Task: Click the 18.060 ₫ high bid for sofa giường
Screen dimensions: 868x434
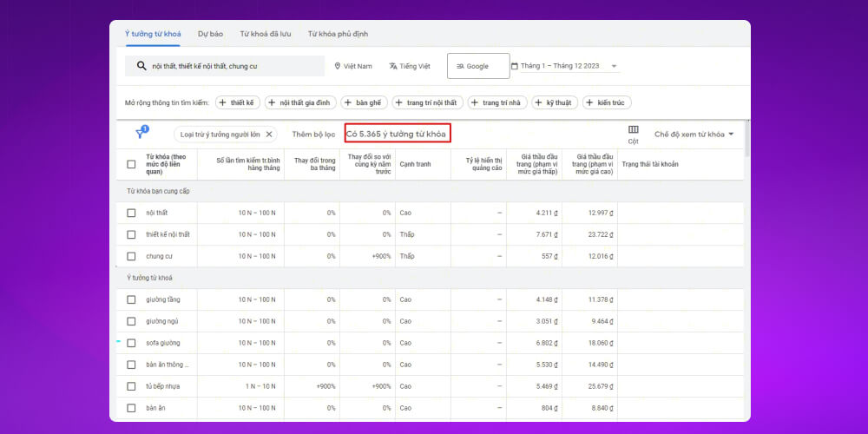Action: tap(601, 343)
